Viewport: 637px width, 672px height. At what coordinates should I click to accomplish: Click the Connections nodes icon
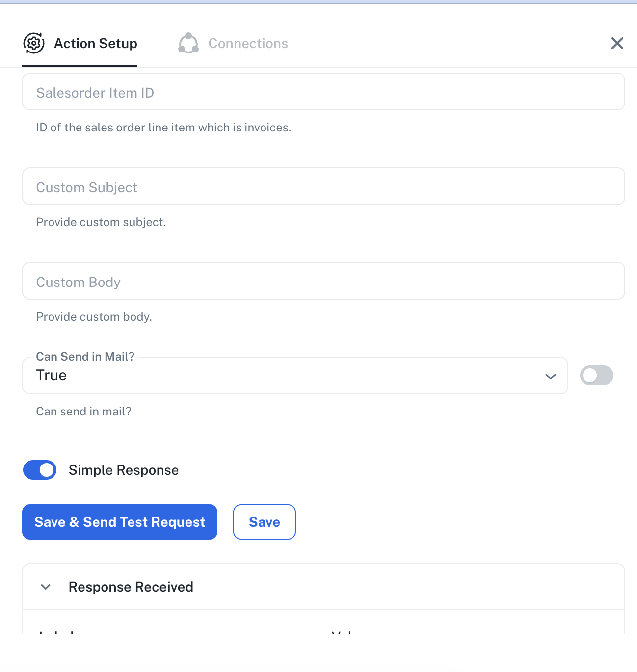(x=188, y=43)
